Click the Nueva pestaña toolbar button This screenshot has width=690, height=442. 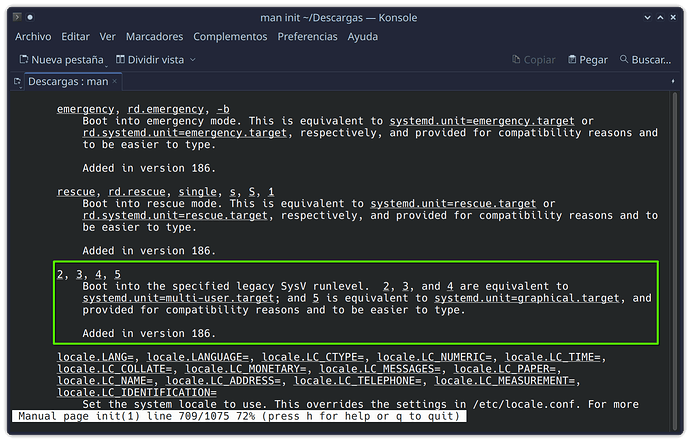(60, 60)
